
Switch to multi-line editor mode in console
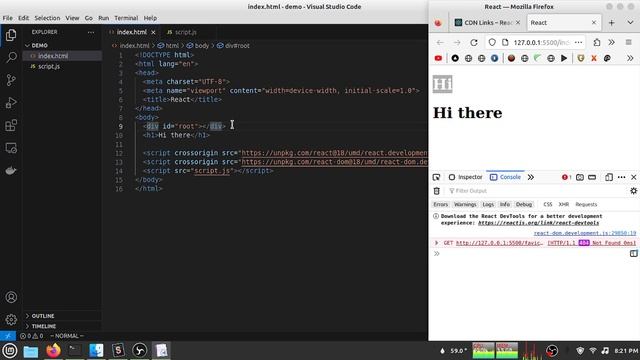pyautogui.click(x=633, y=253)
